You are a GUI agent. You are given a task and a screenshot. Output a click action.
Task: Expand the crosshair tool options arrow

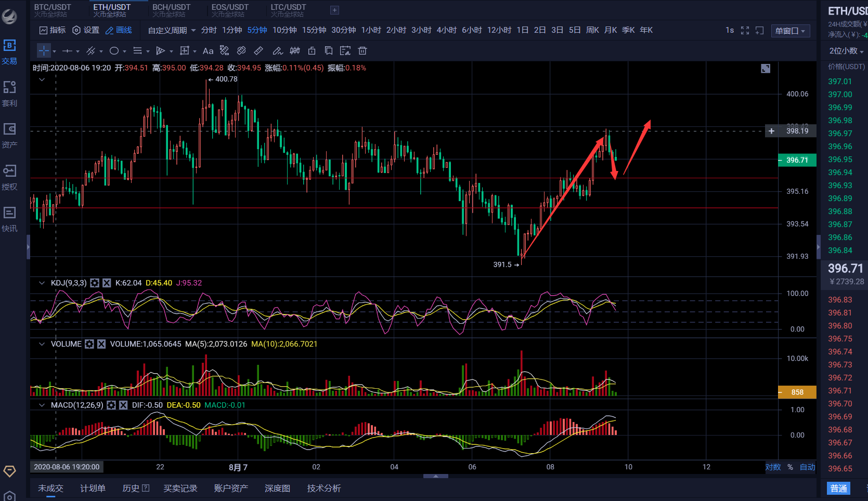pos(54,51)
